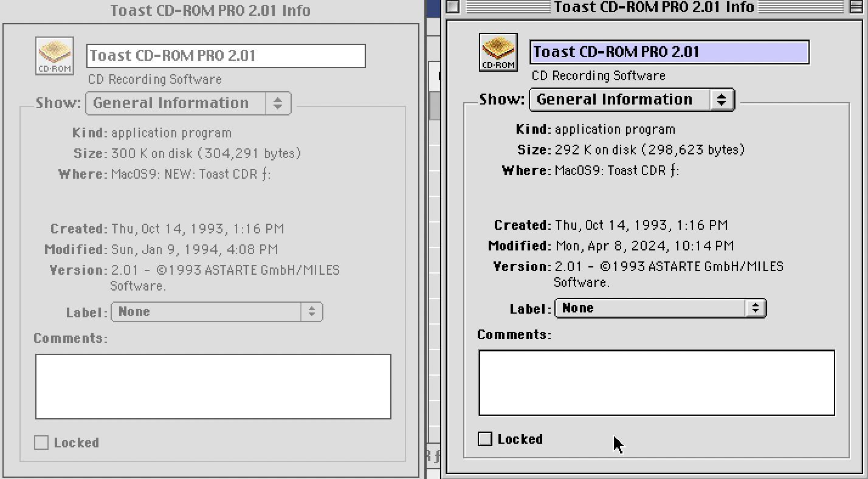Image resolution: width=868 pixels, height=479 pixels.
Task: Click the path "MacOS9: NEW: Toast CDR ƒ:"
Action: click(x=191, y=174)
